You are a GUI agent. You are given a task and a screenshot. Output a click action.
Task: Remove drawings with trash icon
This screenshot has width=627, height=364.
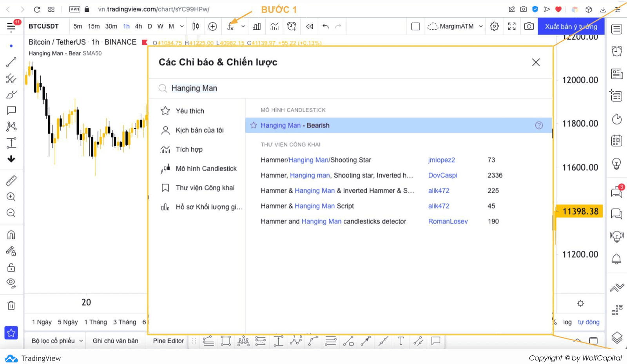pyautogui.click(x=11, y=306)
